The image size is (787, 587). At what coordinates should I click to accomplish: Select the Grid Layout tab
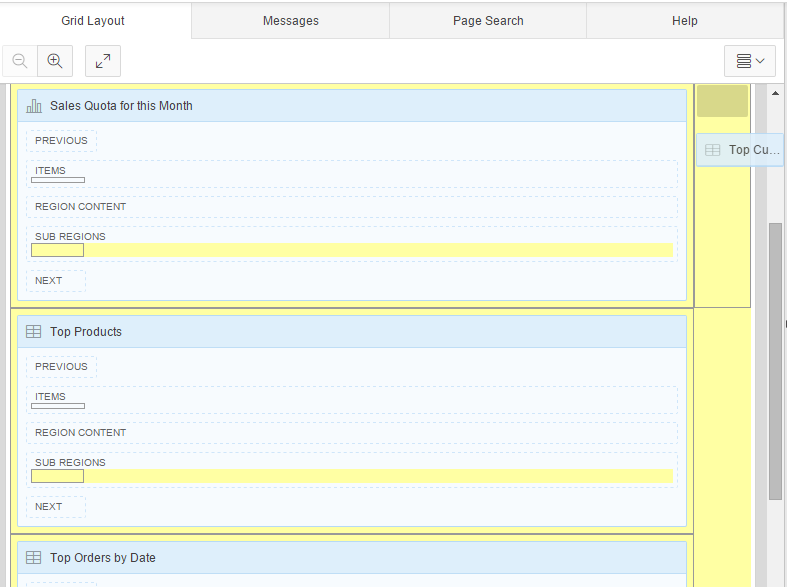pos(93,21)
